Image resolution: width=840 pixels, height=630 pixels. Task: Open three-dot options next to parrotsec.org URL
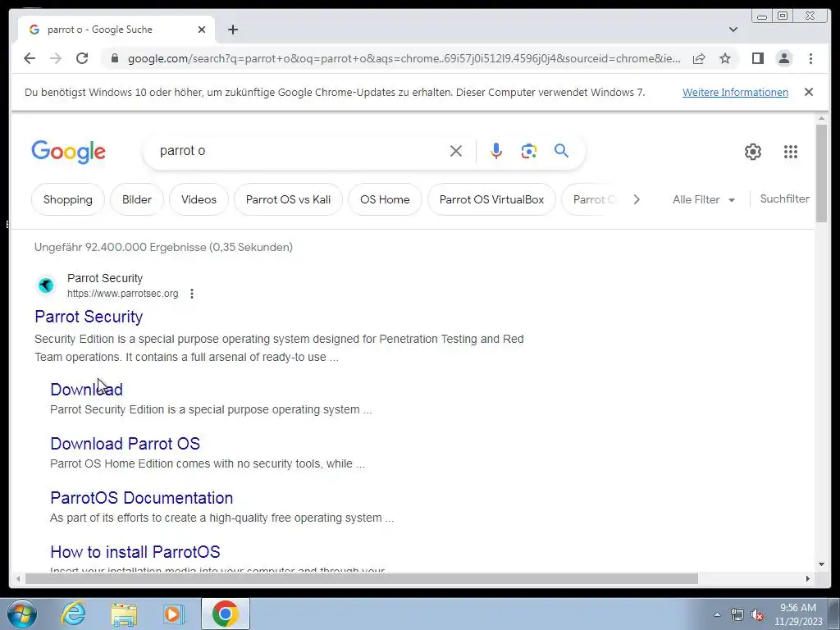coord(192,294)
